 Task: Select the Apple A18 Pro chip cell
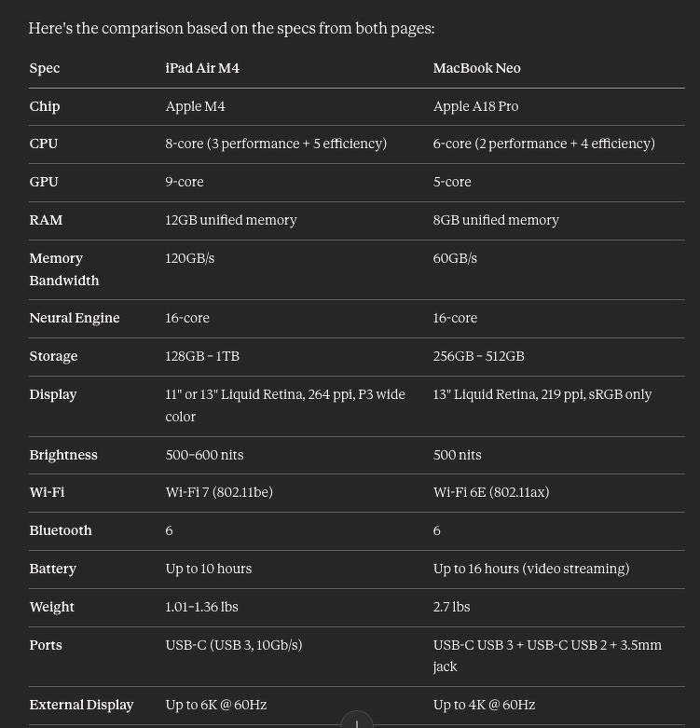click(475, 106)
